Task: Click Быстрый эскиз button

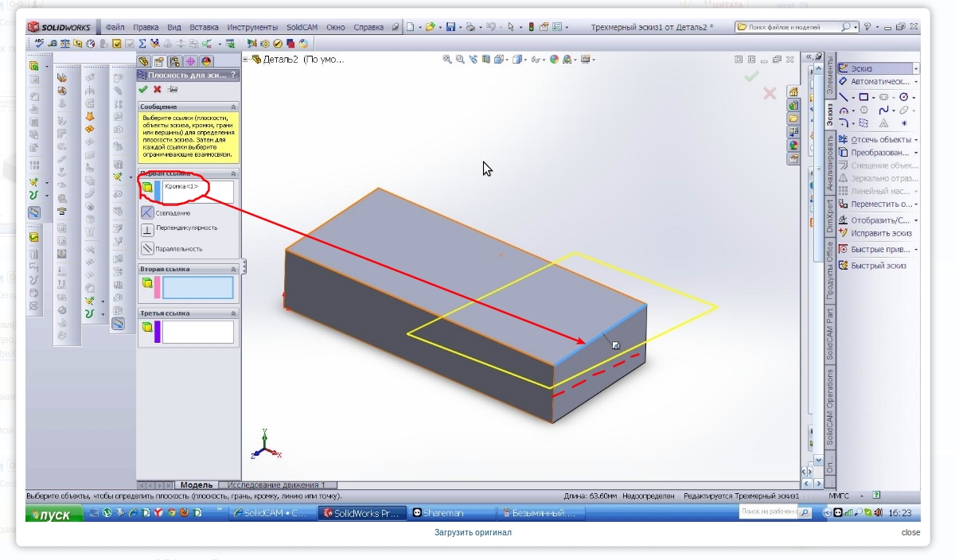Action: pos(871,266)
